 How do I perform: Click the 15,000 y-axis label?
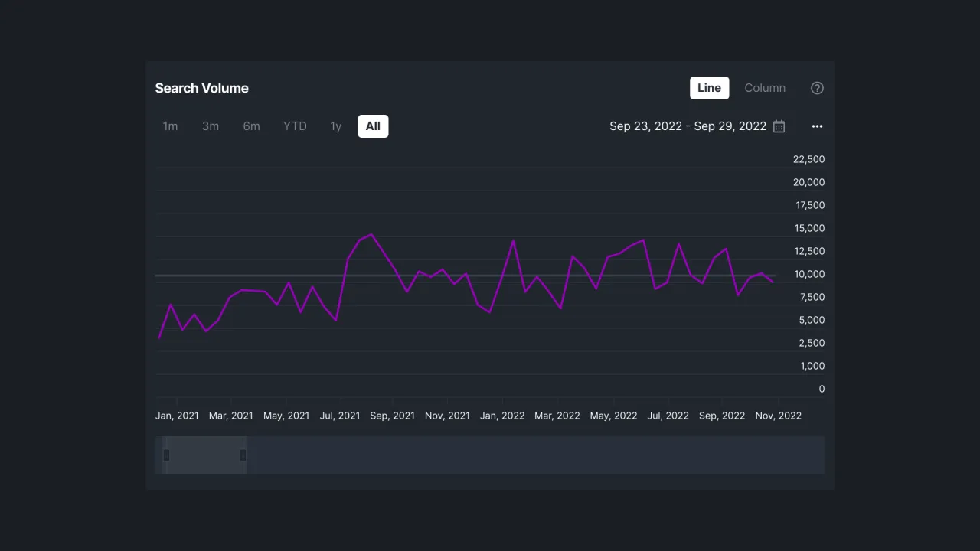810,228
